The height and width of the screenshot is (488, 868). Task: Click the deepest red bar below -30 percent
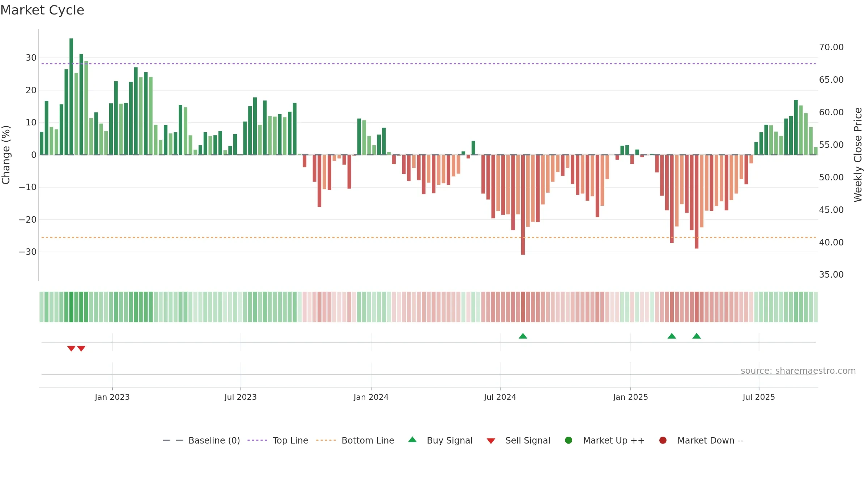[523, 205]
